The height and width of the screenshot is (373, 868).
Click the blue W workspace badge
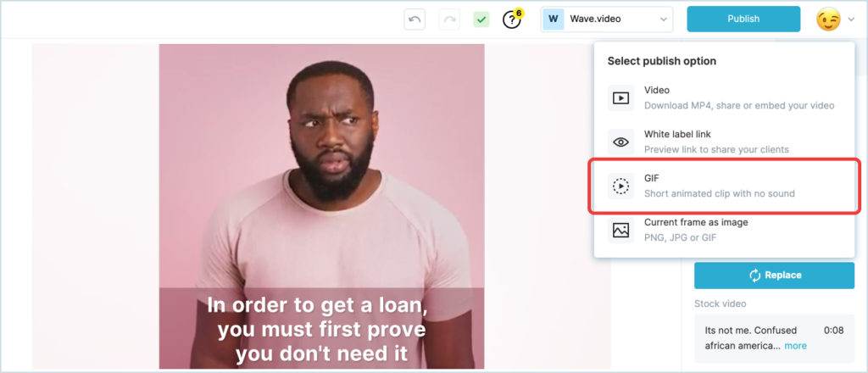click(x=553, y=19)
